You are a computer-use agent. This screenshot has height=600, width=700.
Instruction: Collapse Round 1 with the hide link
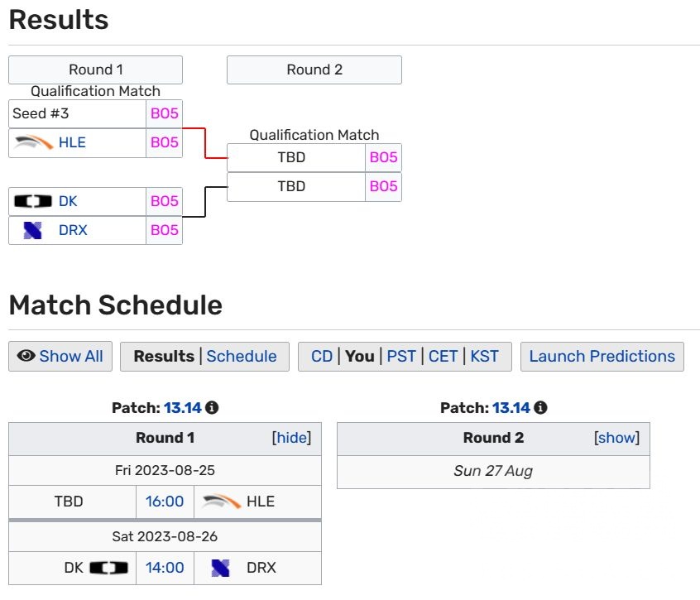tap(291, 438)
